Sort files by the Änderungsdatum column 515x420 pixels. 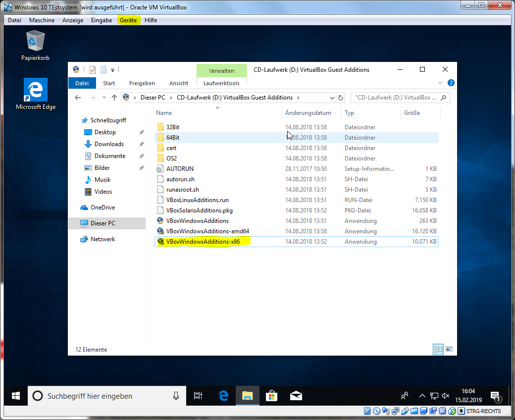308,113
